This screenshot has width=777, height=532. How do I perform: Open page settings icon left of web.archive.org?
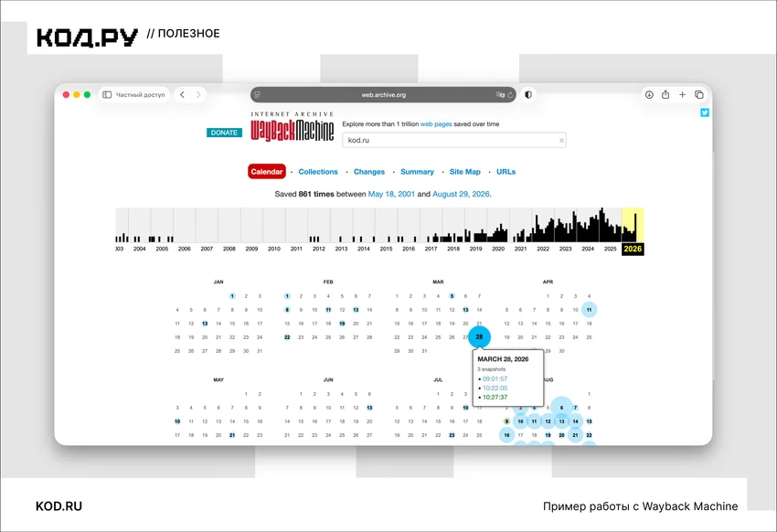[x=257, y=95]
